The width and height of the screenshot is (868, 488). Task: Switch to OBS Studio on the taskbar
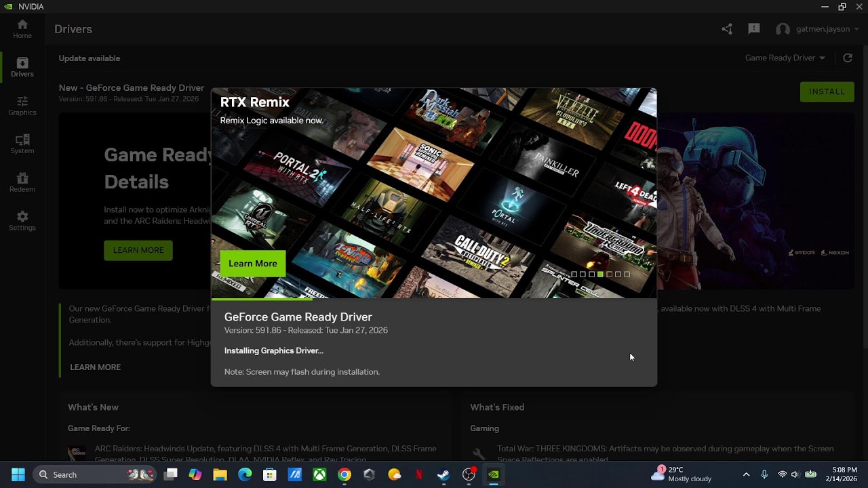click(469, 474)
